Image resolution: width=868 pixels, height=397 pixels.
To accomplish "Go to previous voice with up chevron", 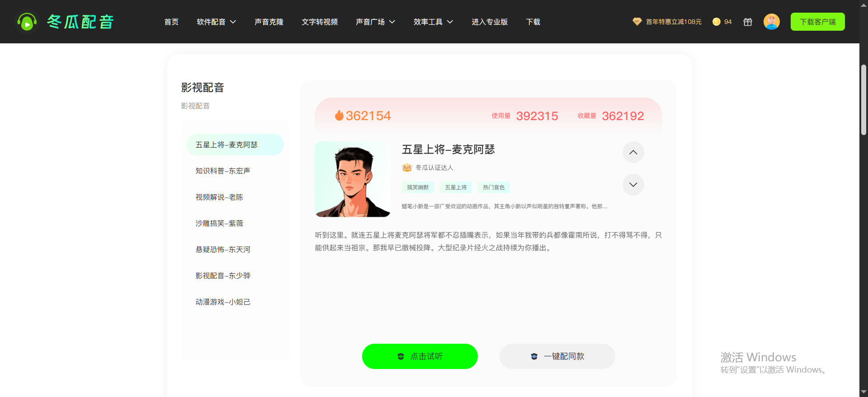I will click(633, 152).
